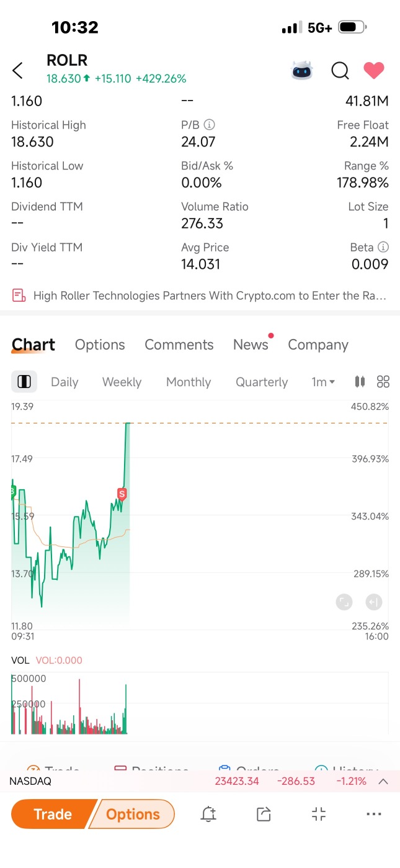Remove ROLR from favorites via heart icon
This screenshot has width=400, height=868.
[x=374, y=71]
